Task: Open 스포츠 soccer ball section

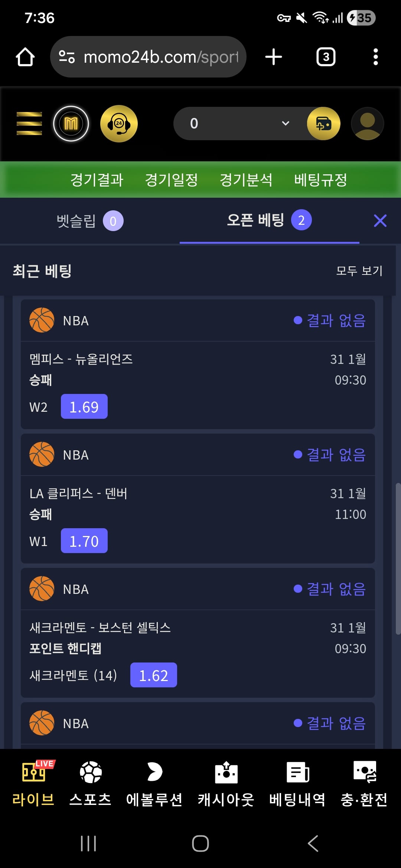Action: click(x=91, y=783)
